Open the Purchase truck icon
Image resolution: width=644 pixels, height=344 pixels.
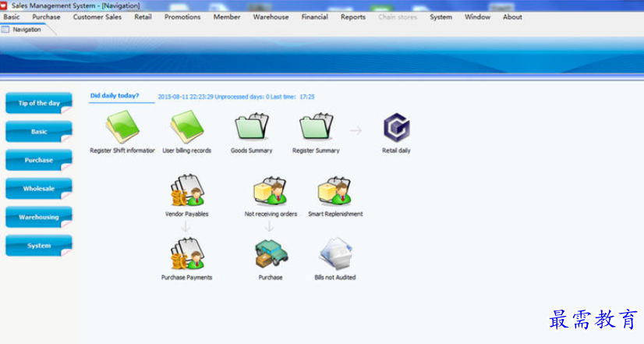(271, 254)
